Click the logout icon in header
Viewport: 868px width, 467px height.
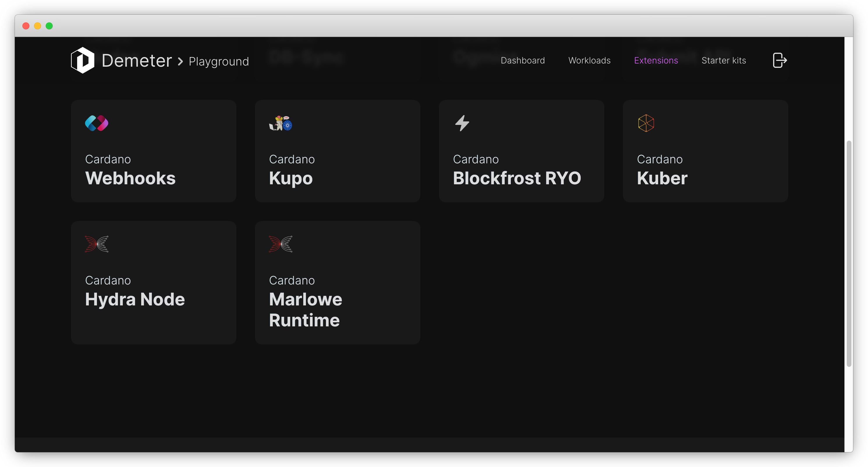[x=780, y=60]
